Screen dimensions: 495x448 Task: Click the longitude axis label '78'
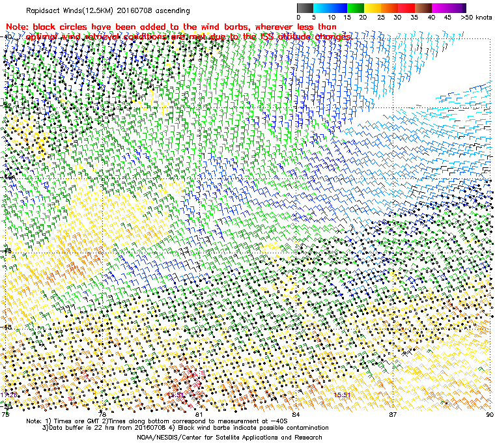coord(102,414)
